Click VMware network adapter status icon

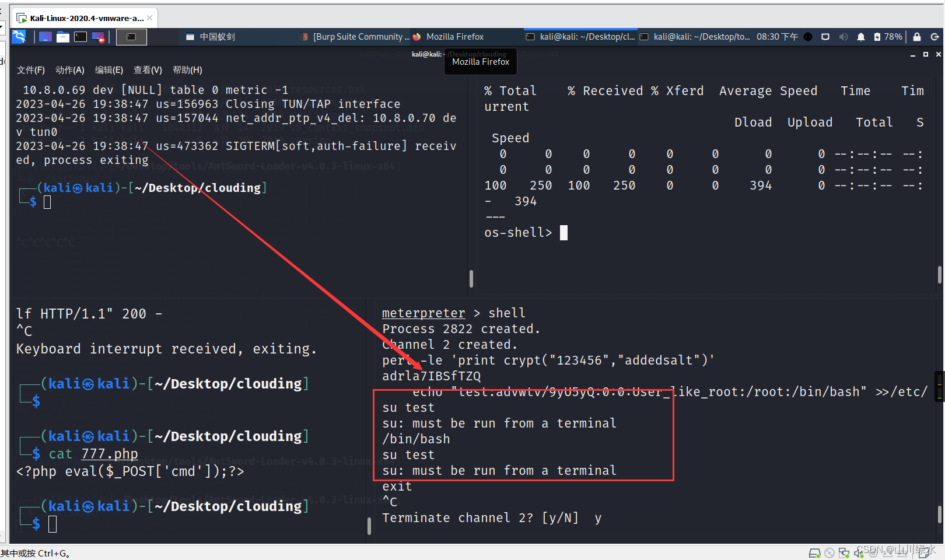[844, 553]
